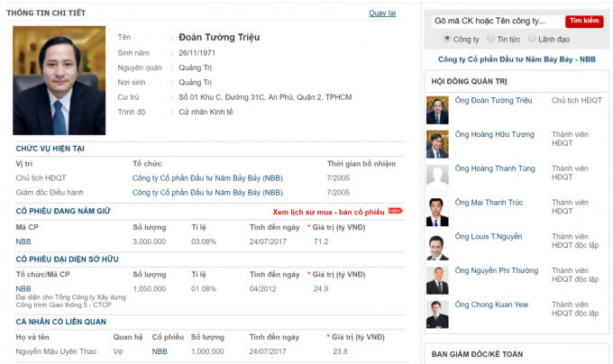Click Louis T.Nguyễn's portrait thumbnail

coord(437,246)
